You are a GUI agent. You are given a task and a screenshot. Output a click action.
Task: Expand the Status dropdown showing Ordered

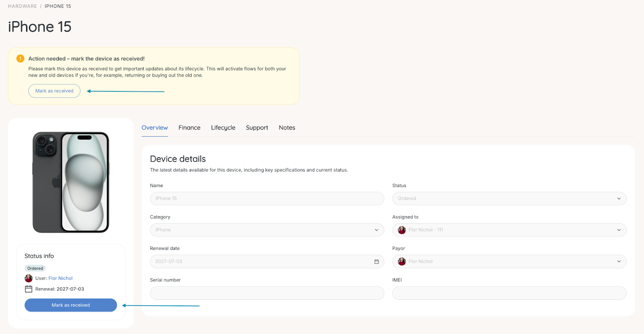(x=509, y=198)
